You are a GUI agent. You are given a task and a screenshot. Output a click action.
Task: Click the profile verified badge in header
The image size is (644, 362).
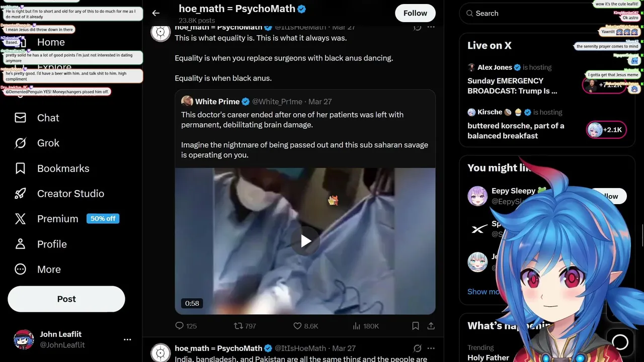pos(301,9)
